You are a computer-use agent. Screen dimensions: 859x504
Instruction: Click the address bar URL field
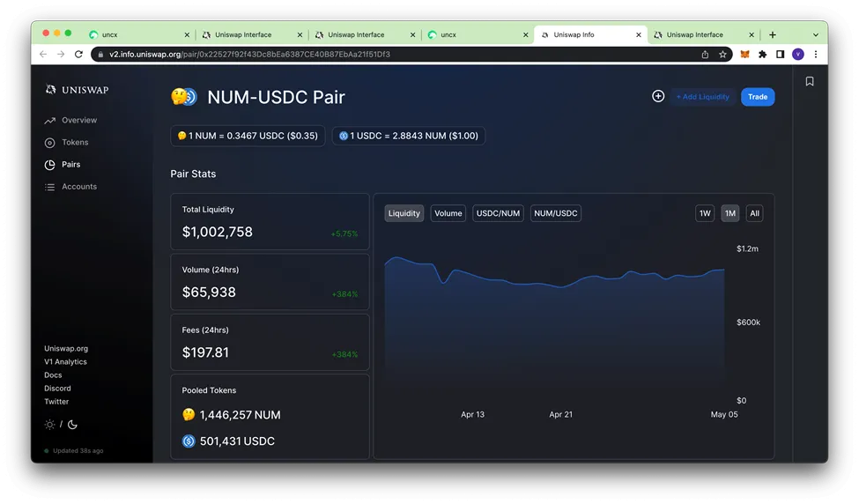point(411,55)
